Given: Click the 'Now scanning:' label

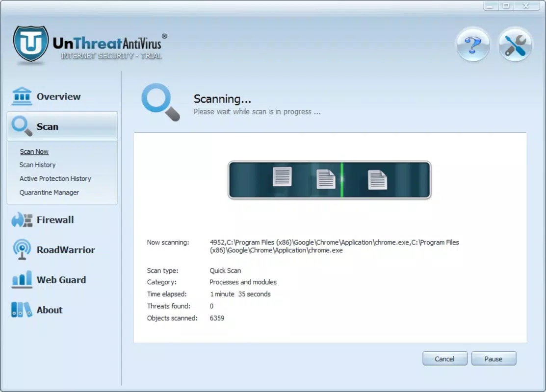Looking at the screenshot, I should 168,243.
